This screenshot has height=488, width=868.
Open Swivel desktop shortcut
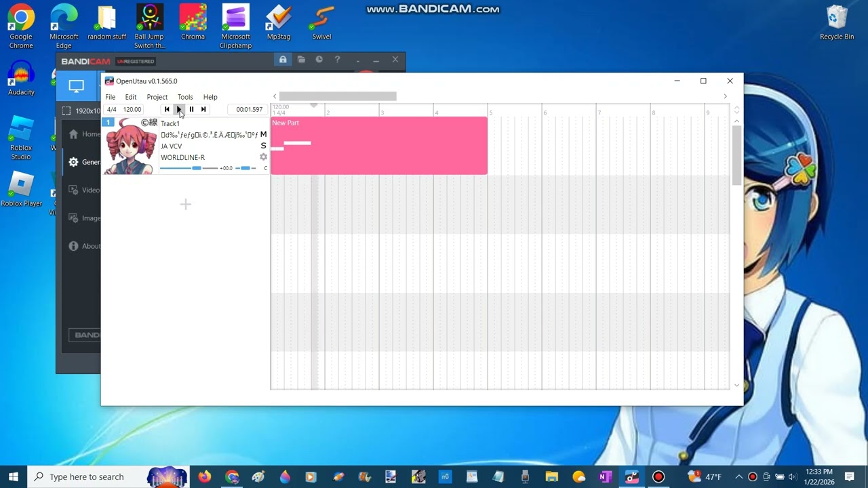[321, 23]
